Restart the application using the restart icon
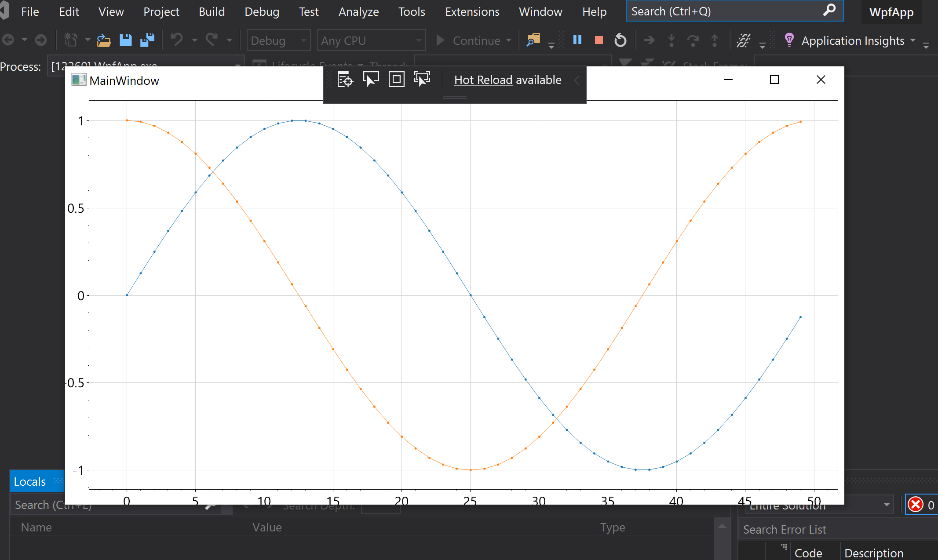The height and width of the screenshot is (560, 938). pyautogui.click(x=620, y=40)
